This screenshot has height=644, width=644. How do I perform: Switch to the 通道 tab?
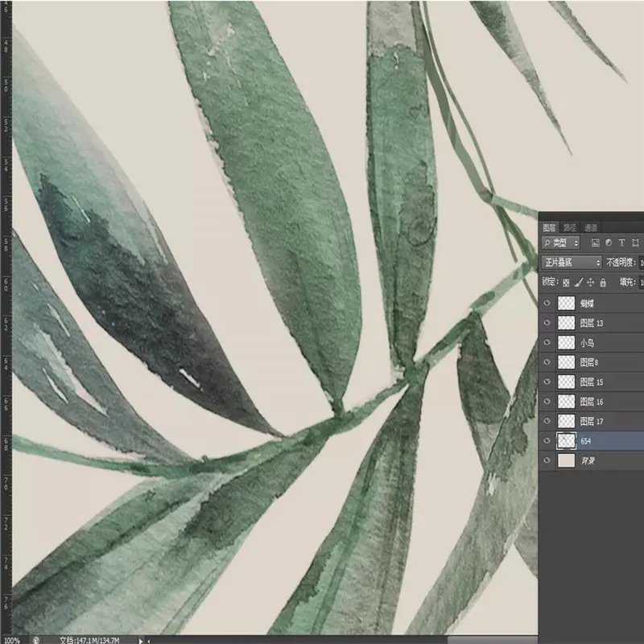(x=590, y=227)
